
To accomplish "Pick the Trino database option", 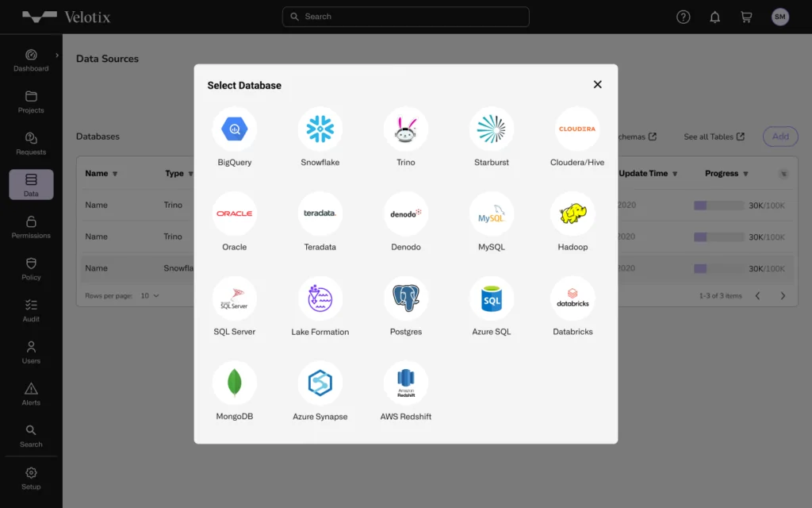I will [405, 129].
